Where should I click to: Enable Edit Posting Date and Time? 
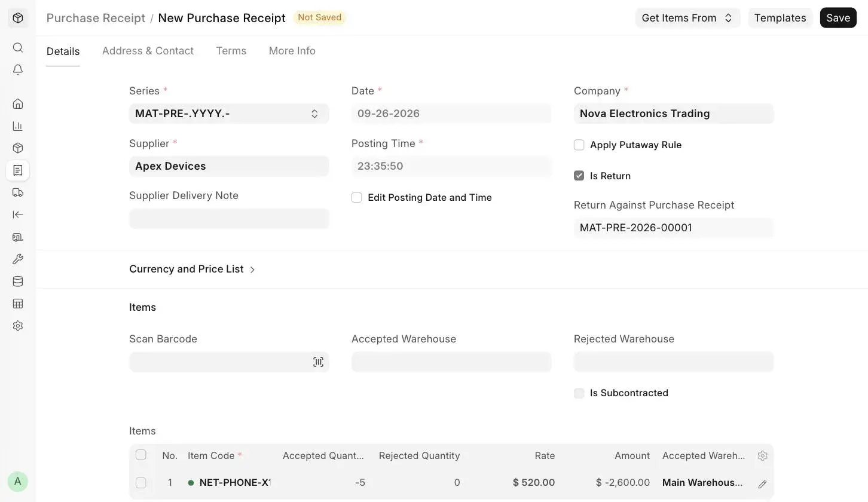pos(357,197)
